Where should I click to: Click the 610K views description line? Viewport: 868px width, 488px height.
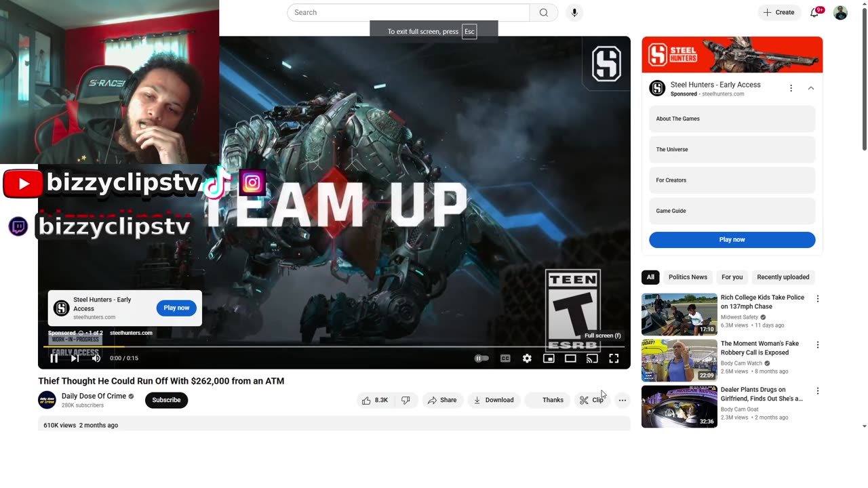click(x=81, y=425)
